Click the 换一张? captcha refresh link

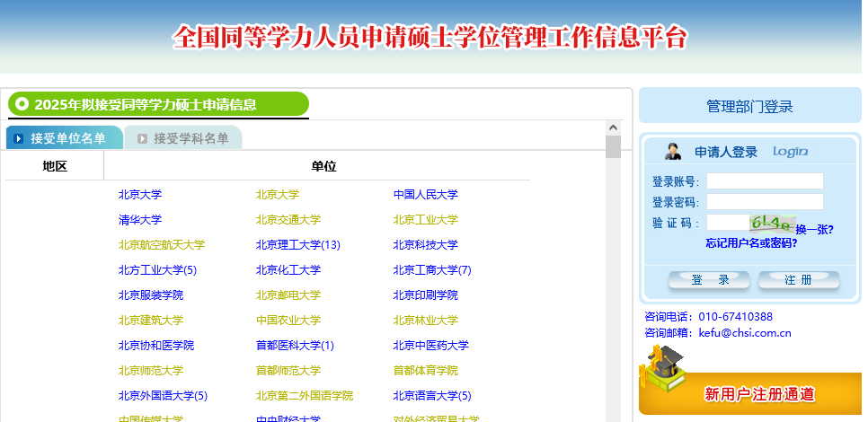tap(814, 230)
